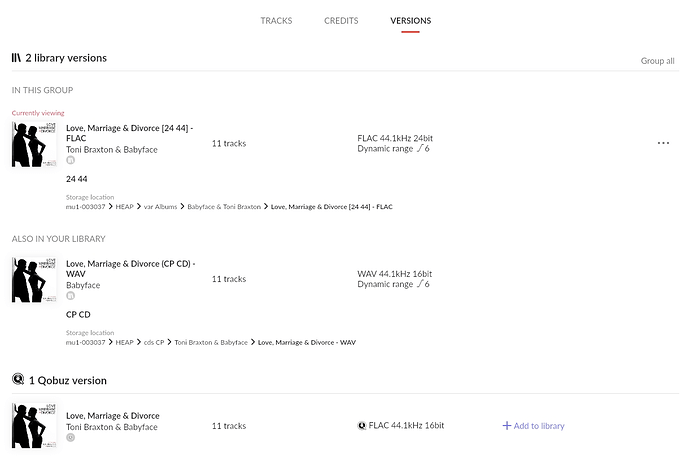690x472 pixels.
Task: Select the Versions tab
Action: [411, 21]
